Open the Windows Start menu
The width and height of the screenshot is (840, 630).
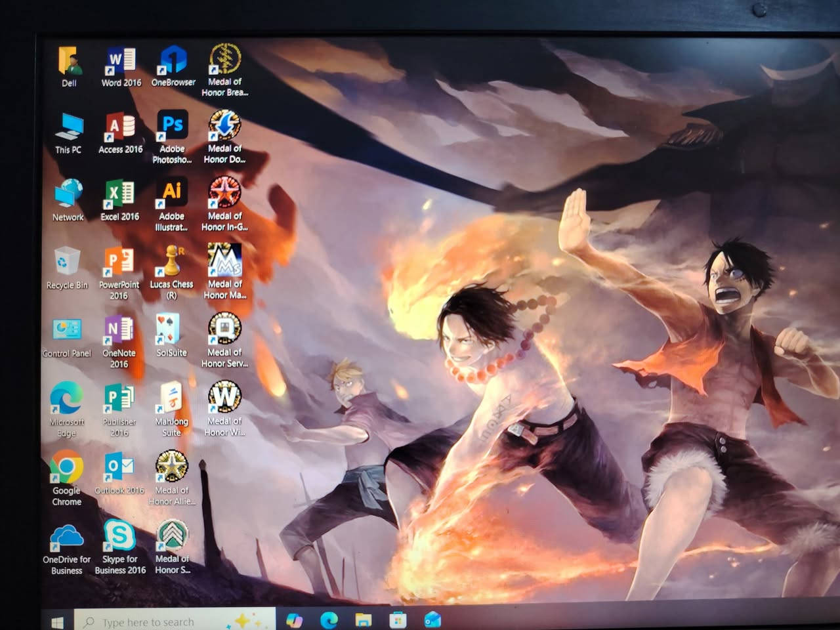point(58,621)
